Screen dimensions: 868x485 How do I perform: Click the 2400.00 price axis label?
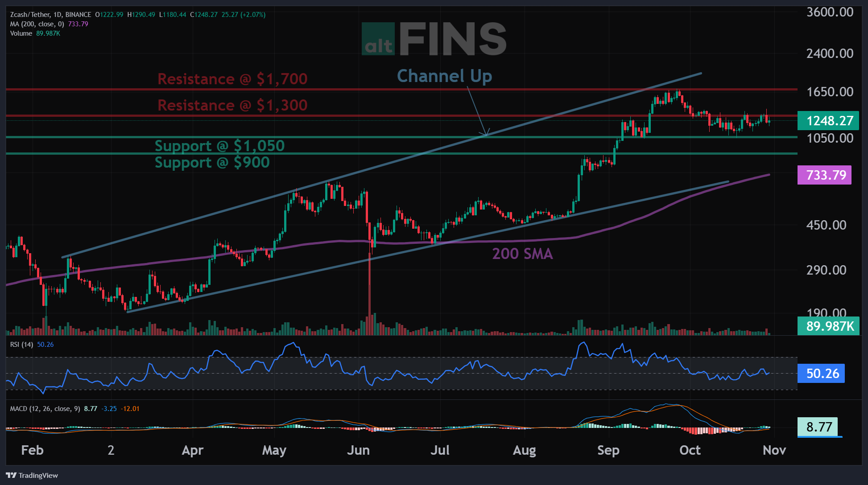pyautogui.click(x=830, y=53)
